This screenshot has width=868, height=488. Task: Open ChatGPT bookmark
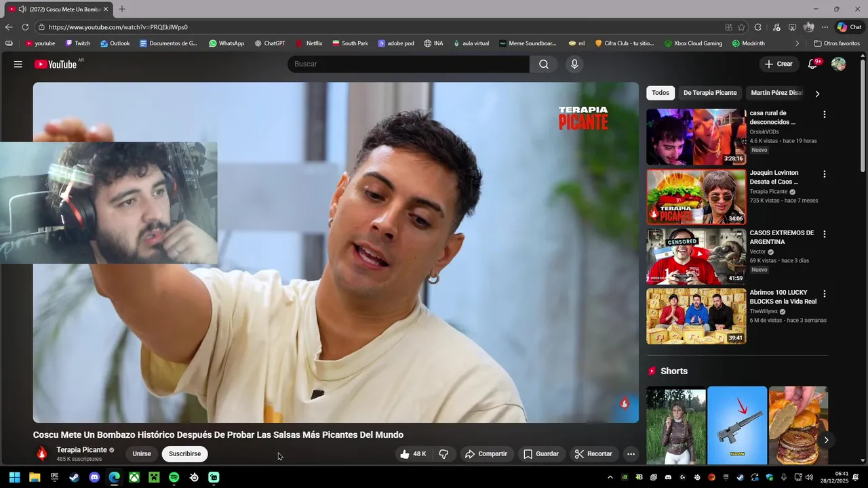[270, 43]
